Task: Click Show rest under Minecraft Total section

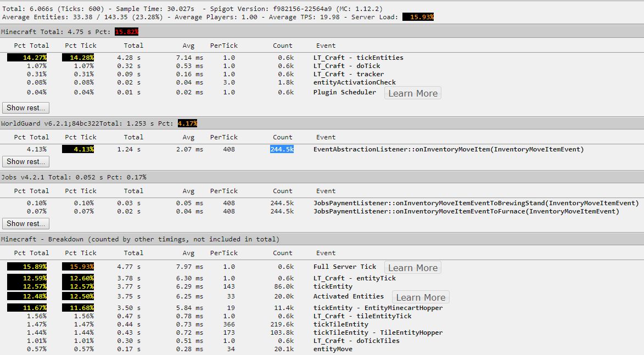Action: coord(26,108)
